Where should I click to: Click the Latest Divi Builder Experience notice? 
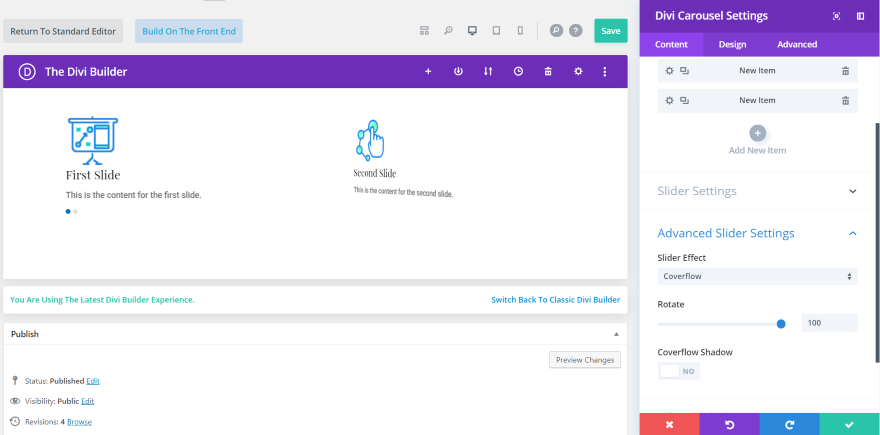point(102,300)
